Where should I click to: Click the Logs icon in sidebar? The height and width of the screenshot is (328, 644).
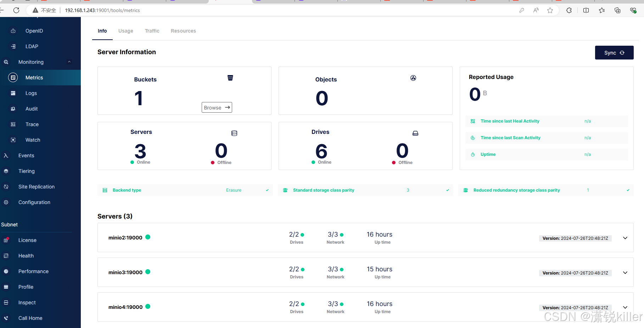(x=13, y=93)
